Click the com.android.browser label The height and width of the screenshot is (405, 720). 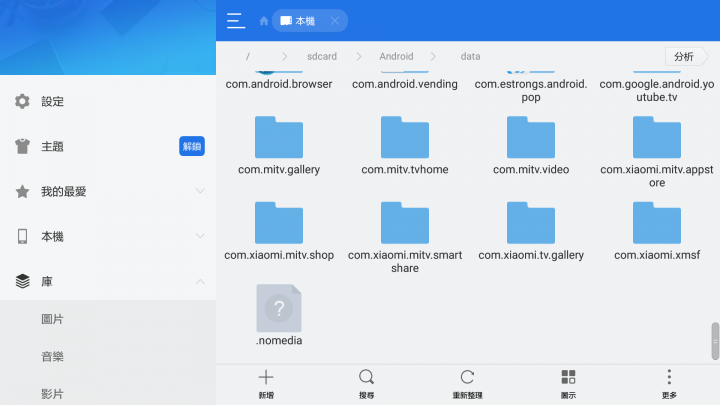tap(279, 84)
